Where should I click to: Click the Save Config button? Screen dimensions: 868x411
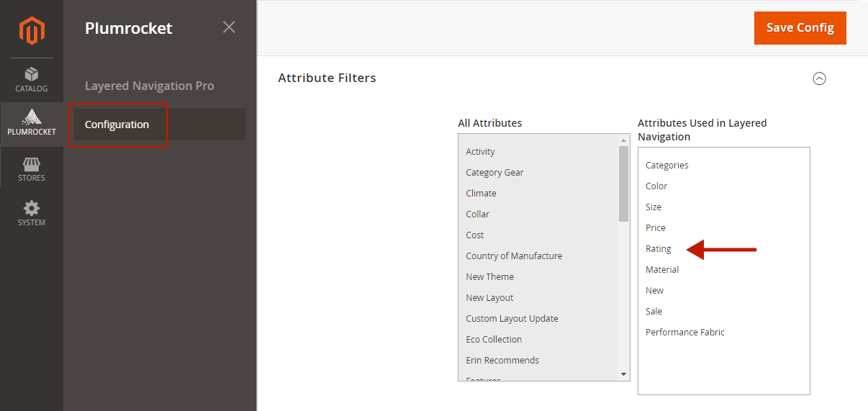click(800, 28)
